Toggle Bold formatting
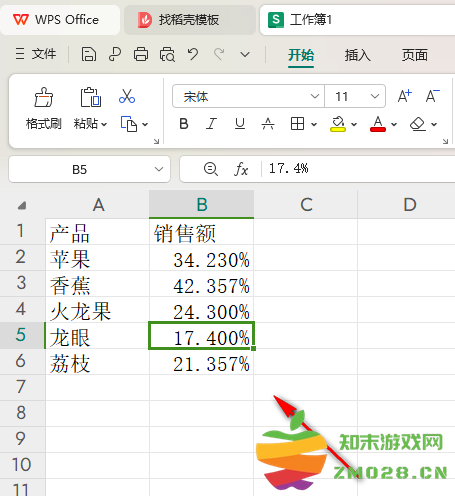This screenshot has height=496, width=455. [x=184, y=124]
